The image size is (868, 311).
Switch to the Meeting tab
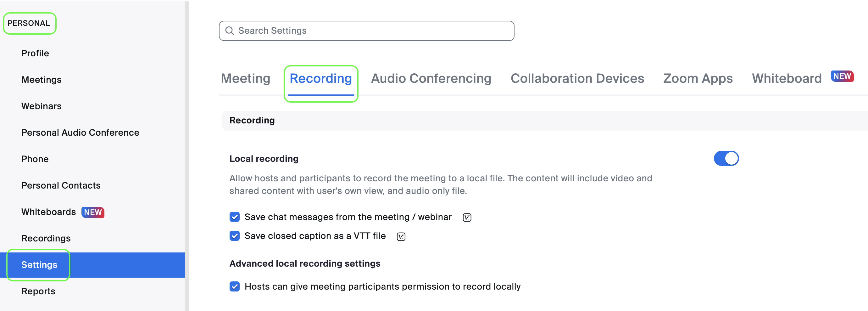[x=246, y=79]
